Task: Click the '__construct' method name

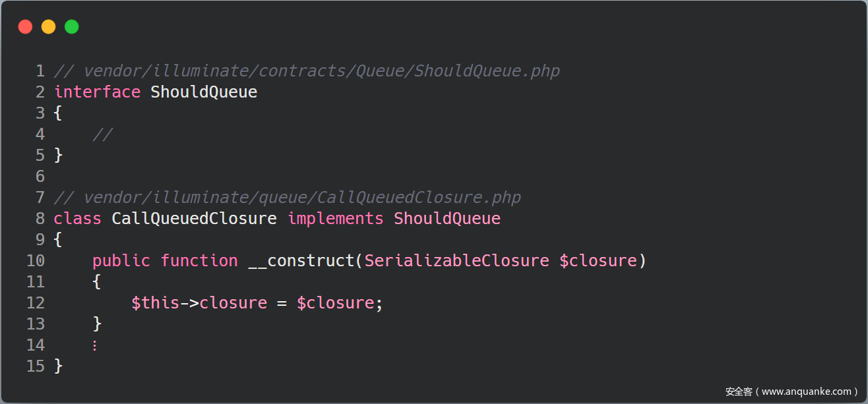Action: pos(301,261)
